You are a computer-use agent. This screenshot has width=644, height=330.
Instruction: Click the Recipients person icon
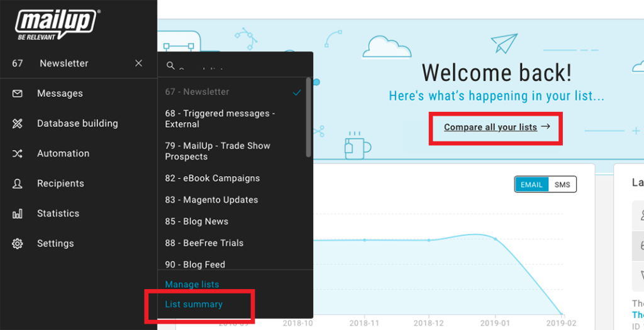(17, 184)
